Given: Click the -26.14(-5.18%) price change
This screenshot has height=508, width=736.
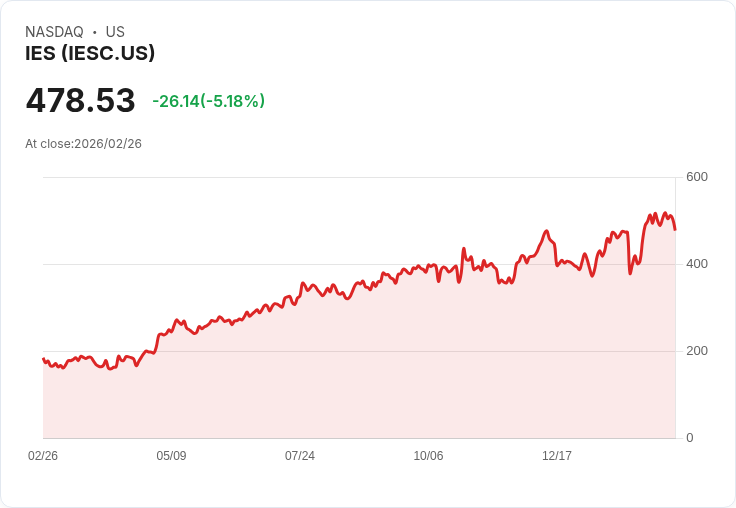Looking at the screenshot, I should coord(208,101).
